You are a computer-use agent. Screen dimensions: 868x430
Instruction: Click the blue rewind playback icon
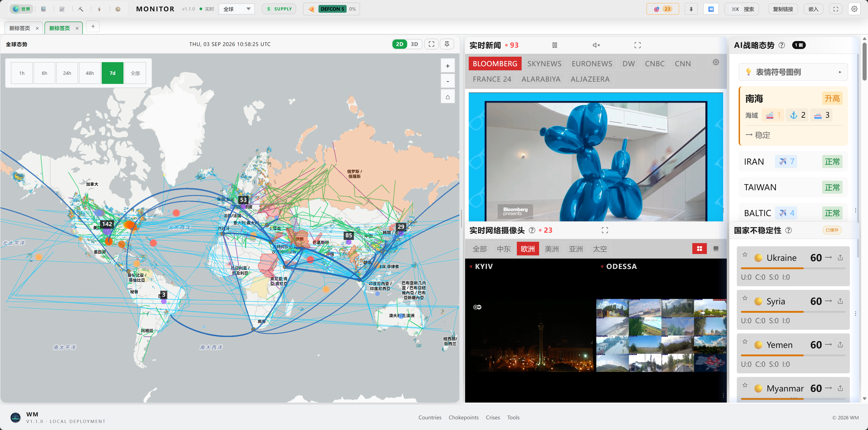coord(711,9)
